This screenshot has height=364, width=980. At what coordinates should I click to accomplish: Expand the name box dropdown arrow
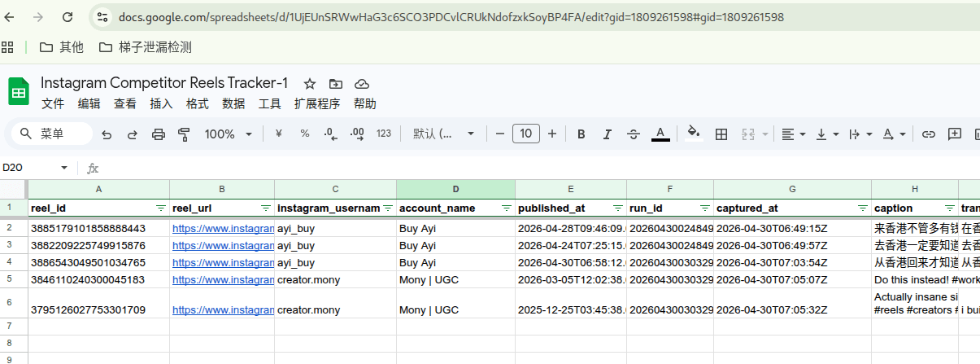[x=65, y=168]
